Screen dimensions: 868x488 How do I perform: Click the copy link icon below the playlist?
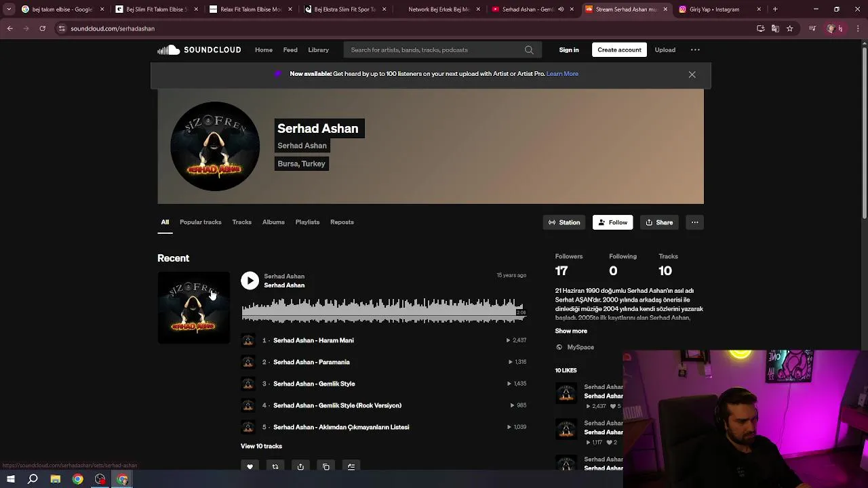pyautogui.click(x=326, y=466)
